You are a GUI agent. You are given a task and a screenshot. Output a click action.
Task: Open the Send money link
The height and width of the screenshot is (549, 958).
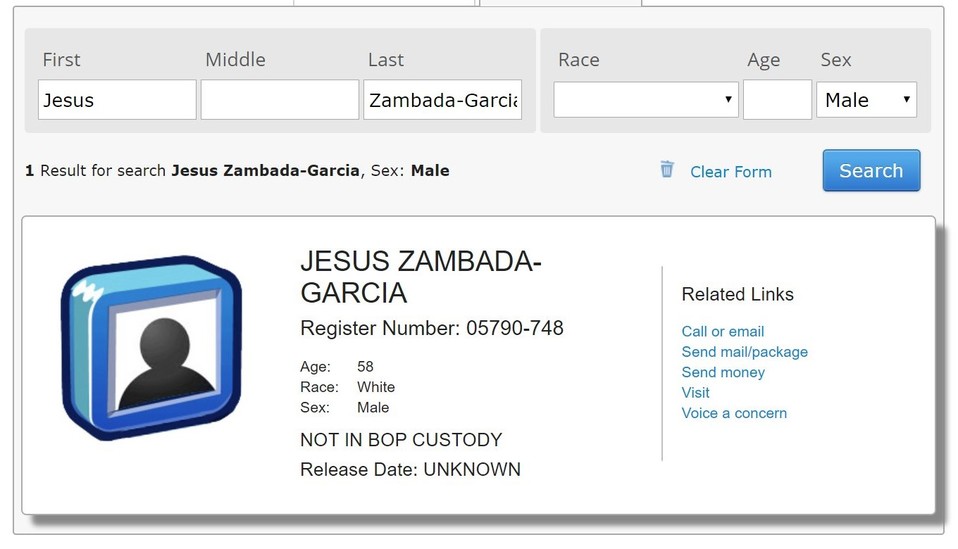(x=723, y=373)
